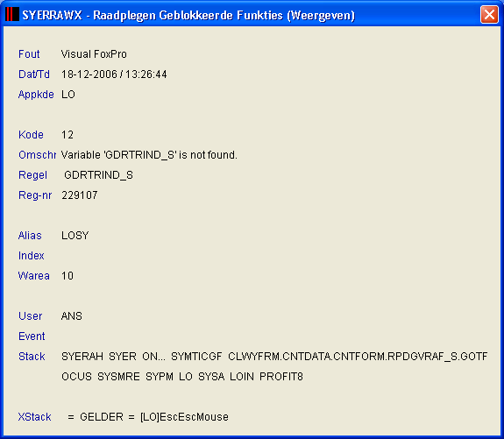Click the Index field label
504x439 pixels.
[32, 256]
